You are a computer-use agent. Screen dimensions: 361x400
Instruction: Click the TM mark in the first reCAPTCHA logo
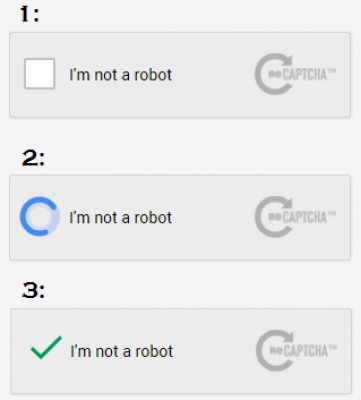click(x=331, y=71)
